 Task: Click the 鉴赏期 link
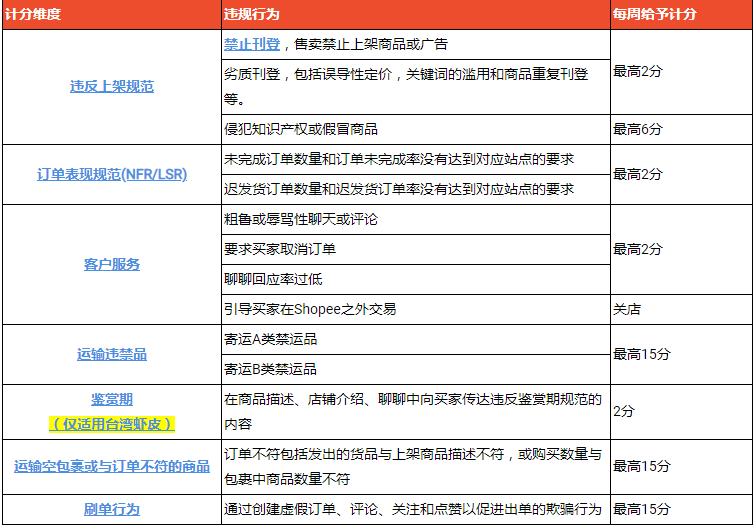[111, 400]
